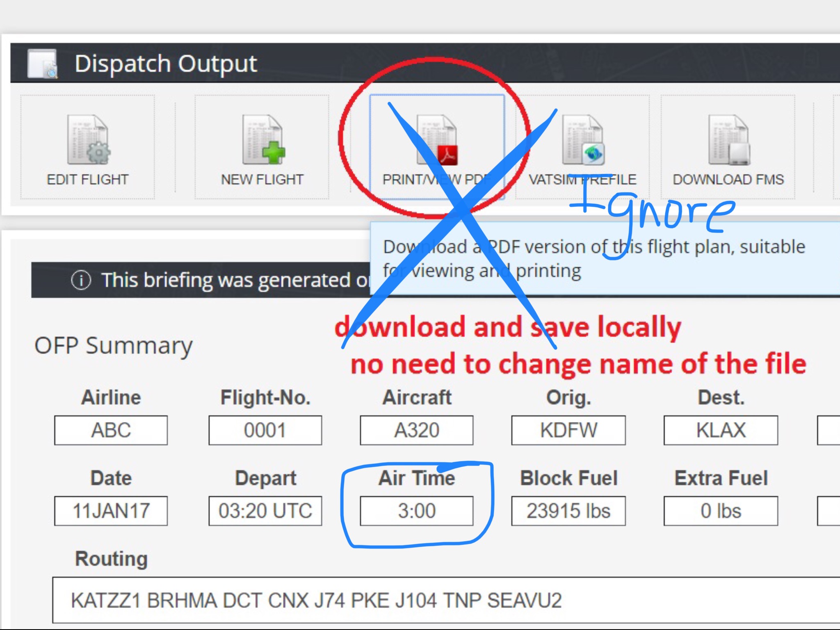
Task: Click the info icon in the briefing banner
Action: (x=81, y=281)
